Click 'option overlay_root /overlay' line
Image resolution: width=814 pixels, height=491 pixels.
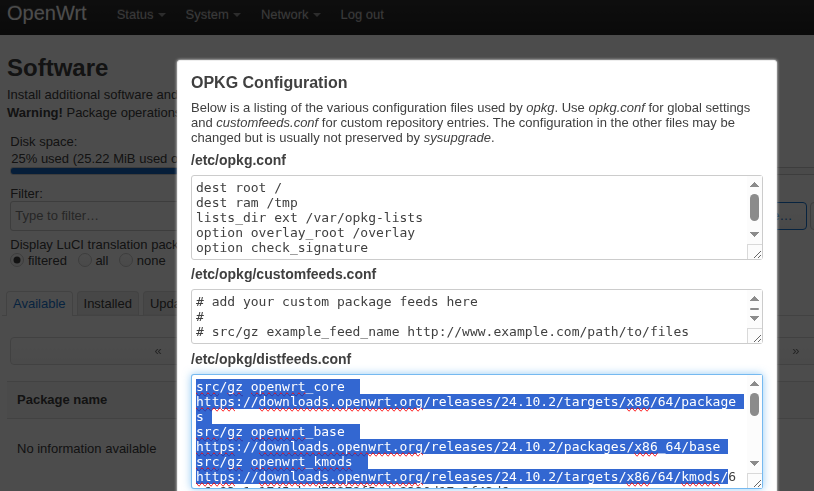(306, 233)
